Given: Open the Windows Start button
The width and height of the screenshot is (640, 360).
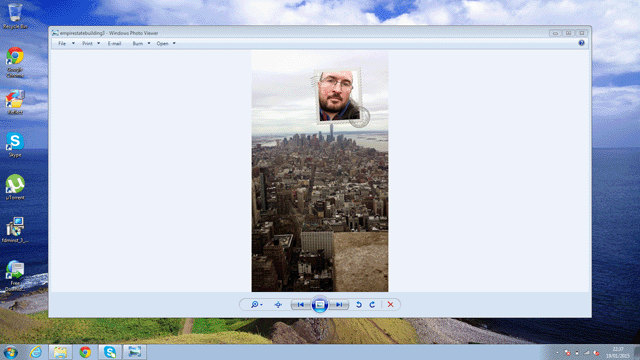Looking at the screenshot, I should coord(11,352).
